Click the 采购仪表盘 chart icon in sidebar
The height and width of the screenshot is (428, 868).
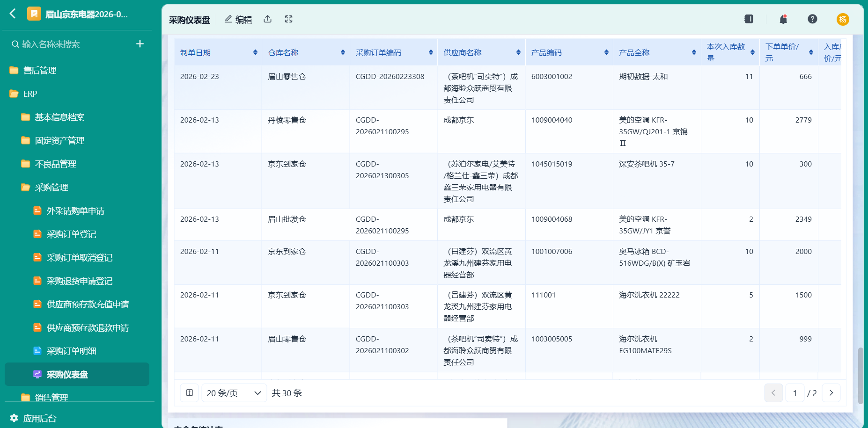(37, 374)
